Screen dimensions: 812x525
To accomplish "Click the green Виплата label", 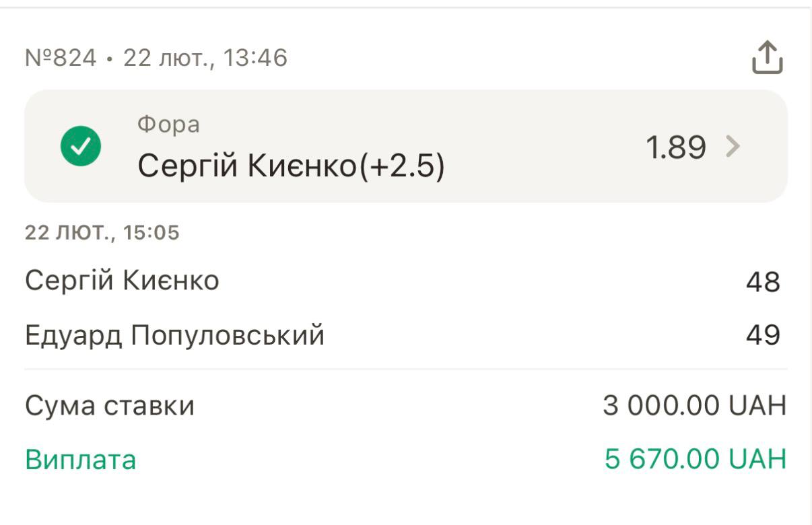I will (x=81, y=460).
